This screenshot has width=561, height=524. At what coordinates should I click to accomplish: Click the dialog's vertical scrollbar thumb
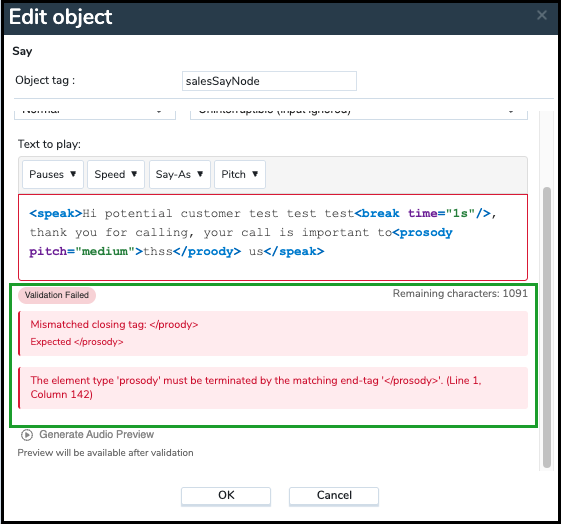[x=546, y=327]
